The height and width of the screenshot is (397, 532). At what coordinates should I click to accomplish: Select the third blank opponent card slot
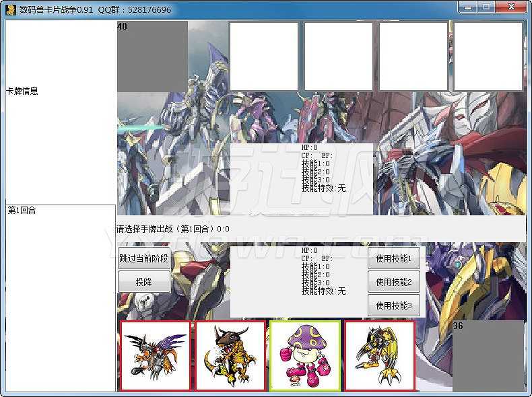click(x=413, y=57)
